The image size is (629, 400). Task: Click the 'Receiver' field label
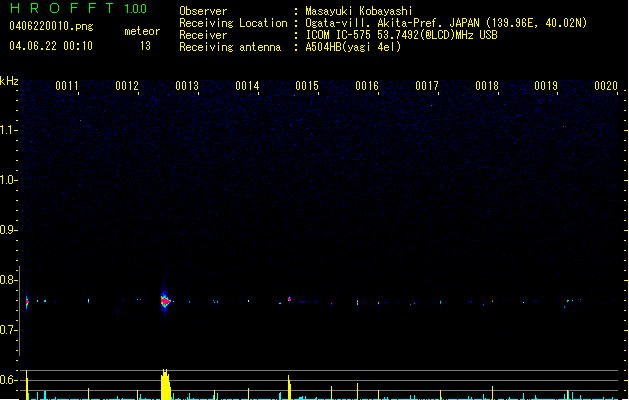pyautogui.click(x=203, y=35)
